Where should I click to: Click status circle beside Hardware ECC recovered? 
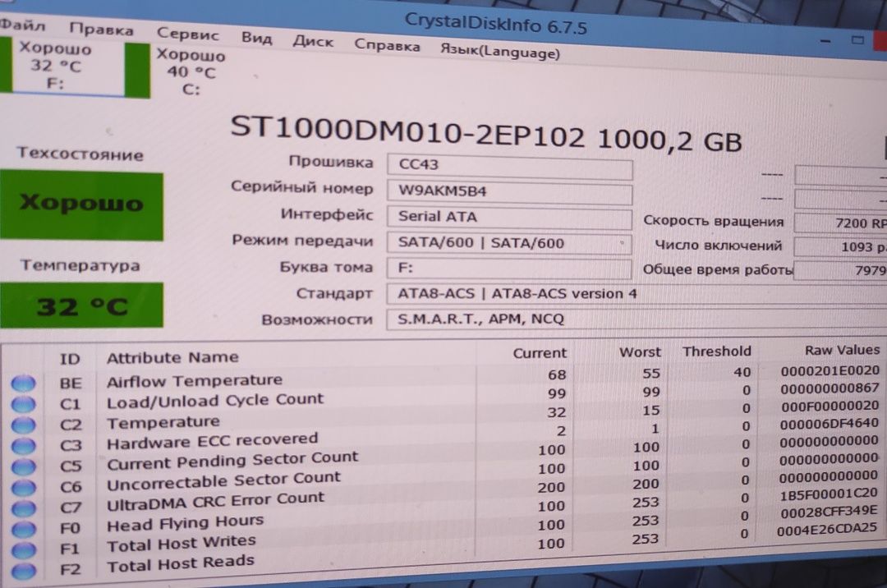[23, 446]
